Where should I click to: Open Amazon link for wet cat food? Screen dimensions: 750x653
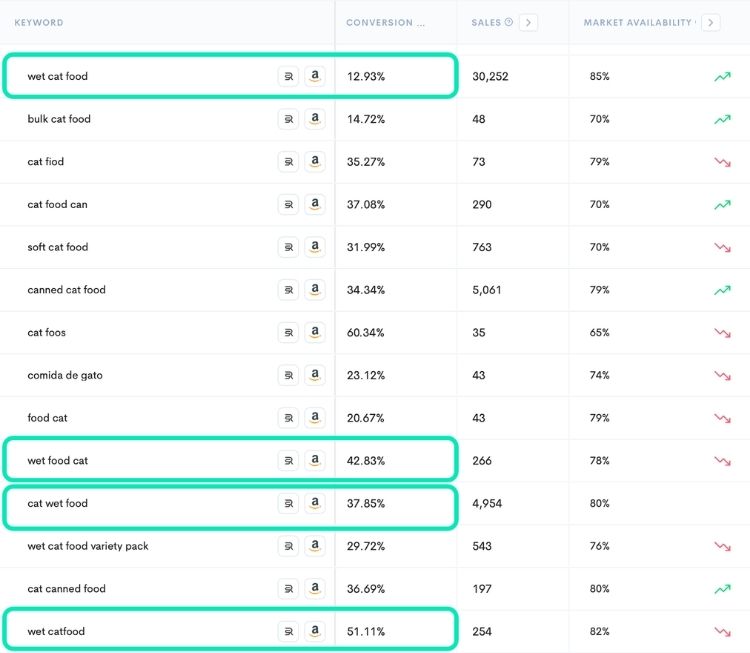(314, 76)
